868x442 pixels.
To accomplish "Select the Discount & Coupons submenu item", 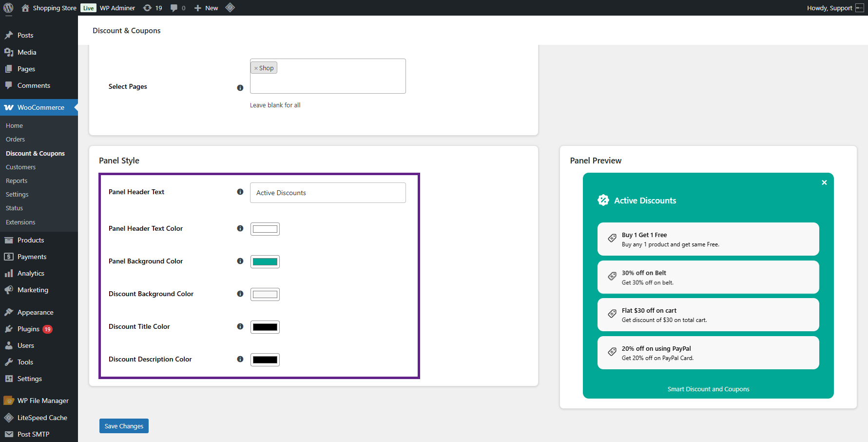I will point(35,153).
